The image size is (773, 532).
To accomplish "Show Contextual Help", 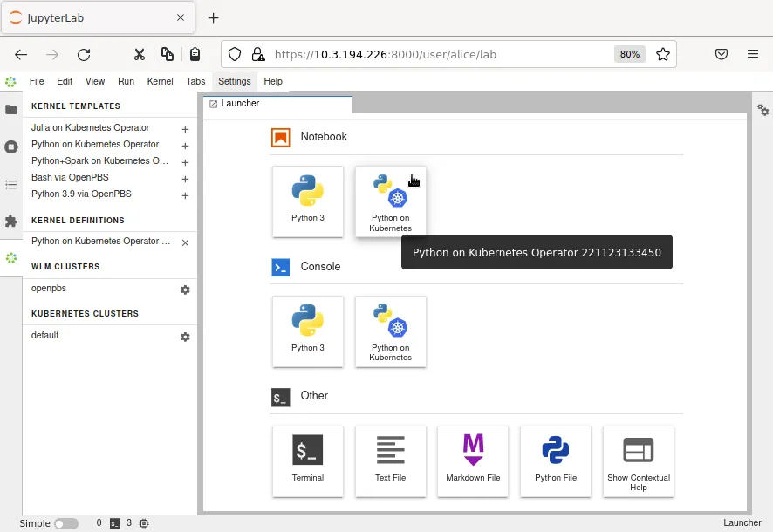I will click(639, 461).
